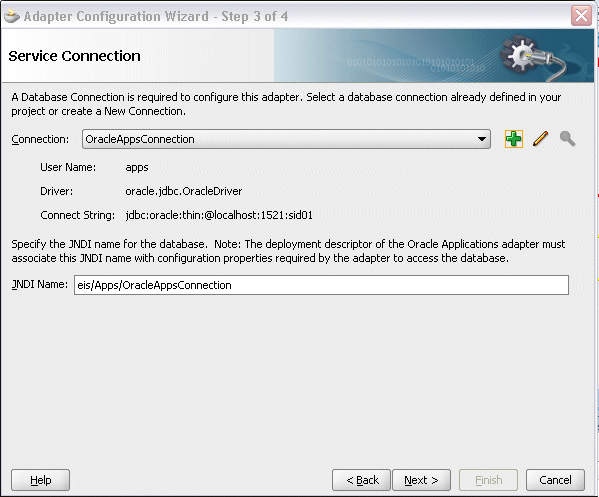Click the 'Connection:' label
This screenshot has width=599, height=497.
[40, 139]
